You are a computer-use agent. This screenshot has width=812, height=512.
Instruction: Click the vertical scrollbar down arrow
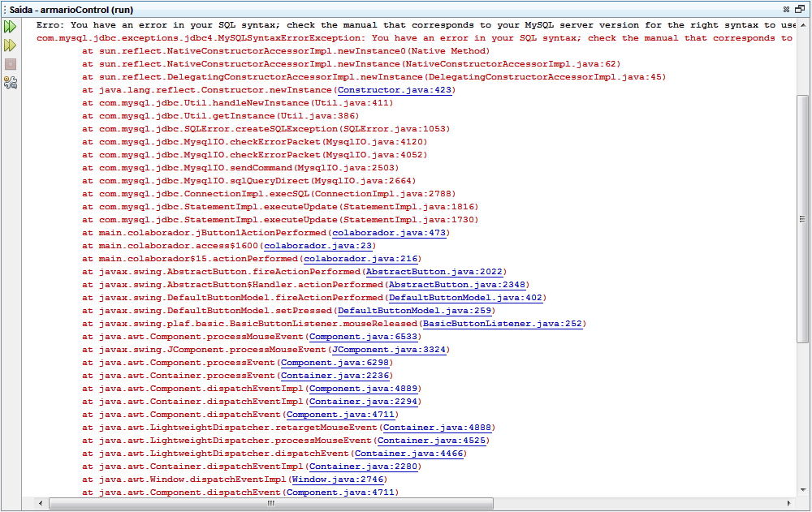(803, 490)
